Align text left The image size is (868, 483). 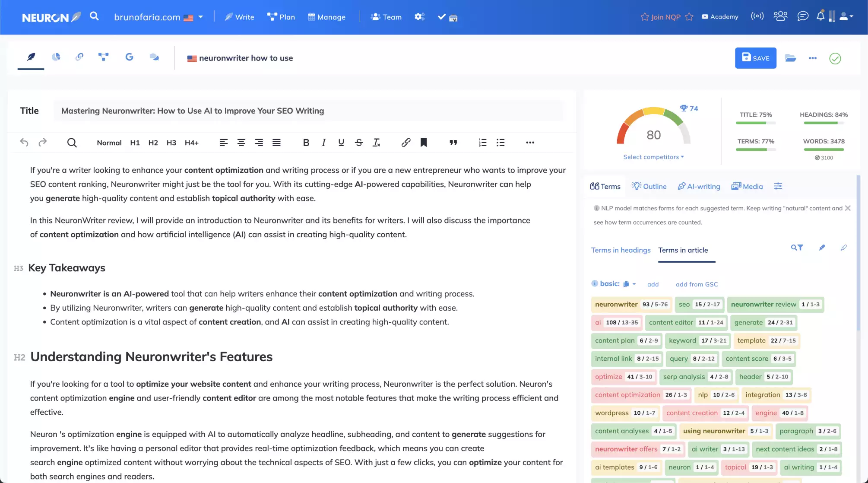click(x=223, y=143)
